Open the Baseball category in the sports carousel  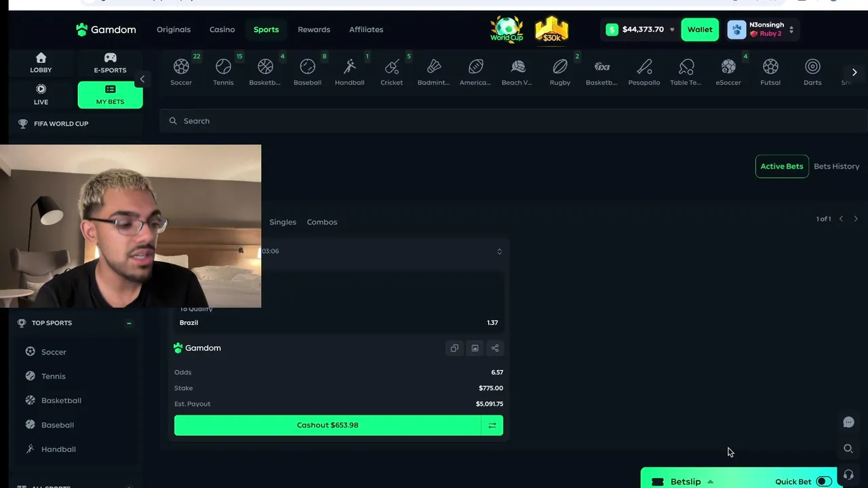click(307, 71)
